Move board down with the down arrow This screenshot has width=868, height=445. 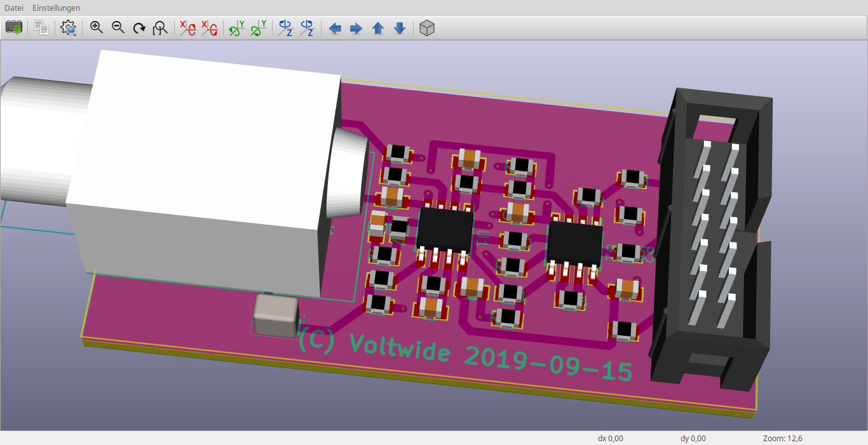tap(400, 29)
